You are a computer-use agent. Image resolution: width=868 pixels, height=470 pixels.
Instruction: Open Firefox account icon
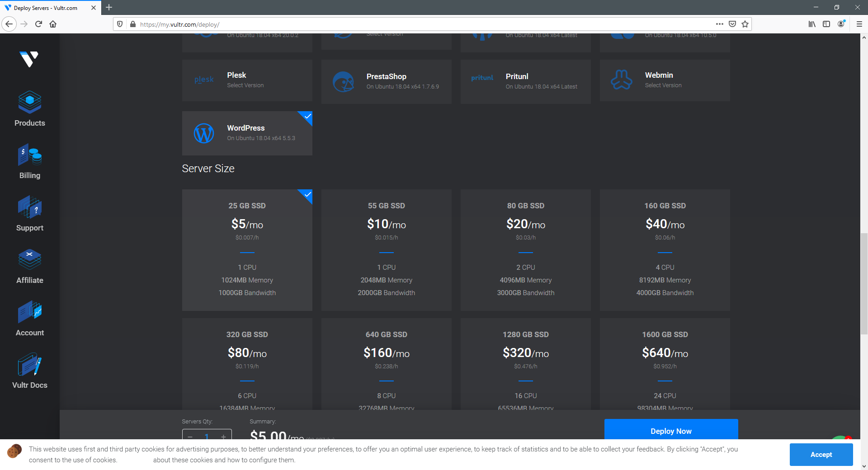point(841,24)
